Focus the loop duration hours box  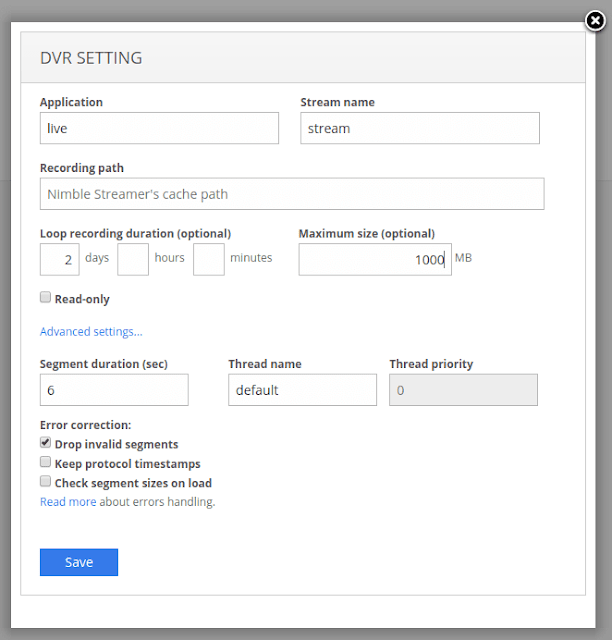[133, 259]
